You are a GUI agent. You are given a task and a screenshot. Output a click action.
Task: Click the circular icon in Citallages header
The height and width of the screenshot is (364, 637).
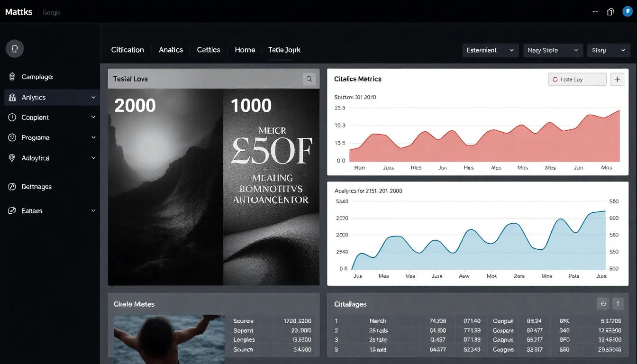603,304
